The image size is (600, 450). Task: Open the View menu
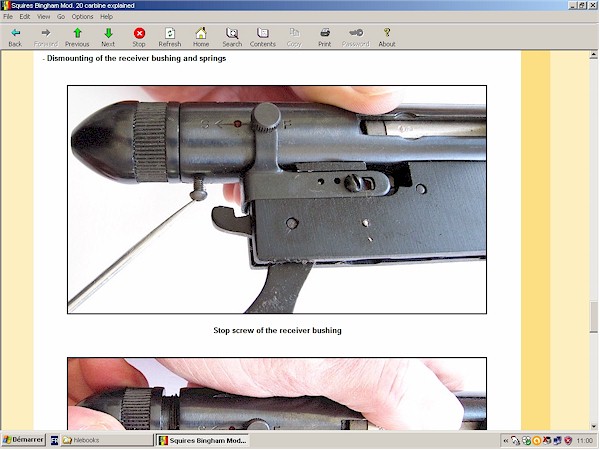[x=44, y=17]
